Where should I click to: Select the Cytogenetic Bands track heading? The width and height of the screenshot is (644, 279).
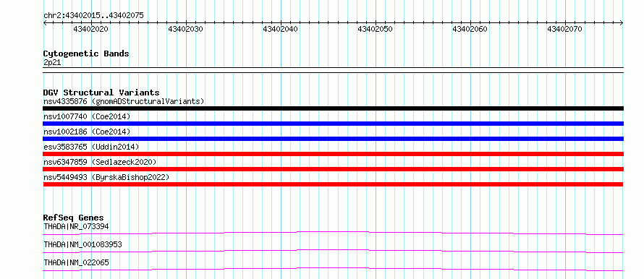(x=86, y=53)
